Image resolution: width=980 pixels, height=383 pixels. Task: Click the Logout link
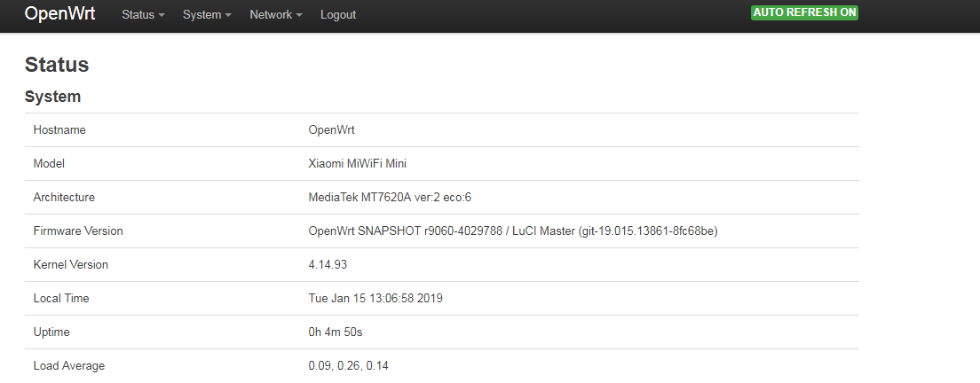pyautogui.click(x=338, y=14)
